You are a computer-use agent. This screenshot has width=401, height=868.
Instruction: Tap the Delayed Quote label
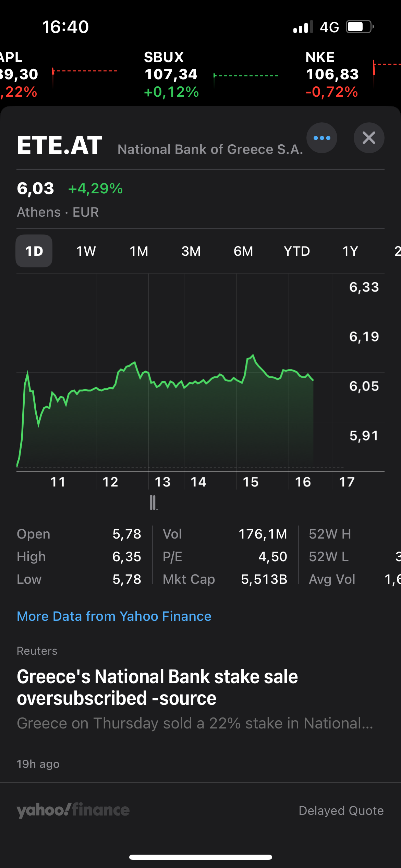(341, 810)
